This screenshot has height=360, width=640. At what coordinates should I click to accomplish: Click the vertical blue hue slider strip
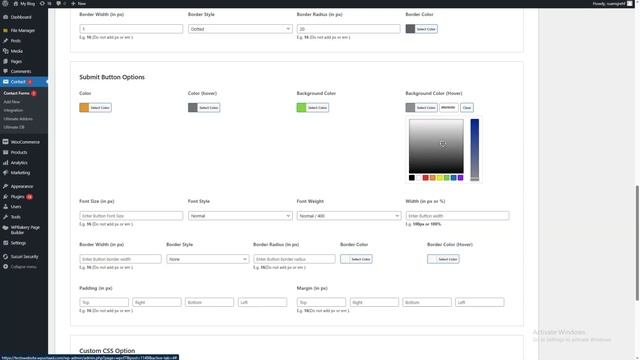click(475, 150)
